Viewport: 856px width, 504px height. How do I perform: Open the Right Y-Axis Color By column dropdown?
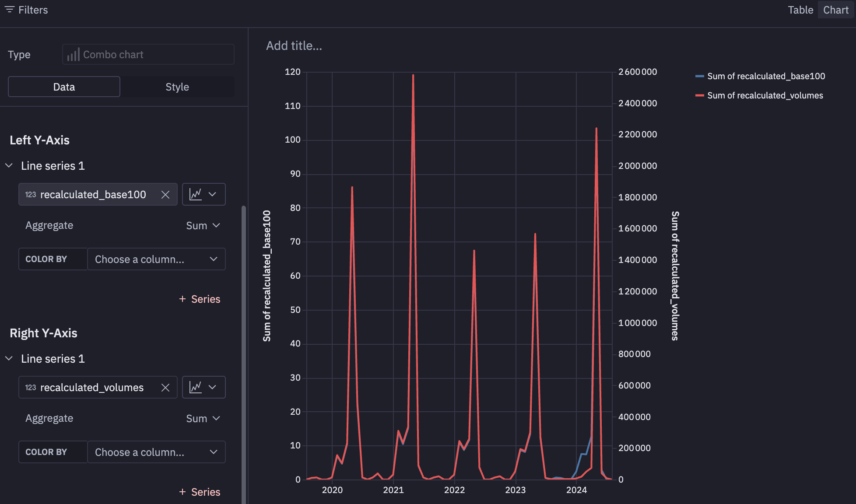(156, 452)
